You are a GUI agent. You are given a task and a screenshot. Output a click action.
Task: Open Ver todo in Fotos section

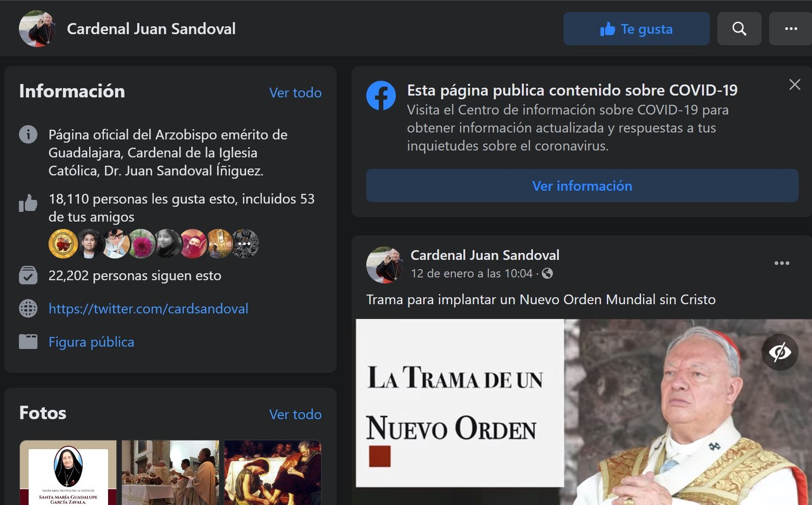pos(295,415)
